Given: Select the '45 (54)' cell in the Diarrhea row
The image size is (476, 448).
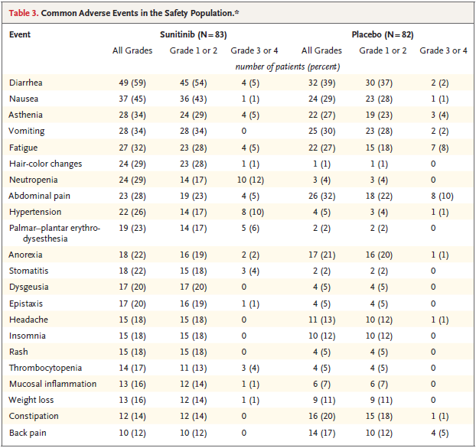Looking at the screenshot, I should 194,83.
